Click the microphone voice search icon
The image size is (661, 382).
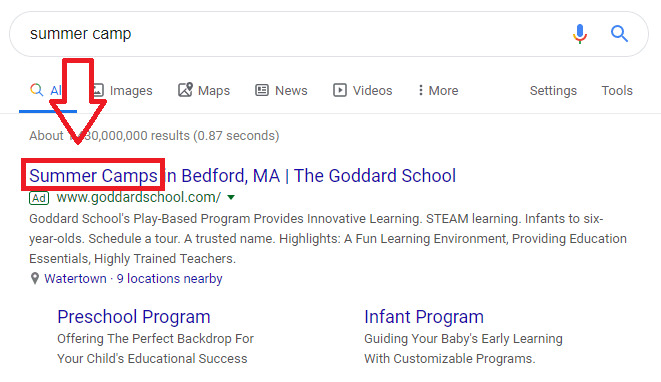(x=580, y=34)
